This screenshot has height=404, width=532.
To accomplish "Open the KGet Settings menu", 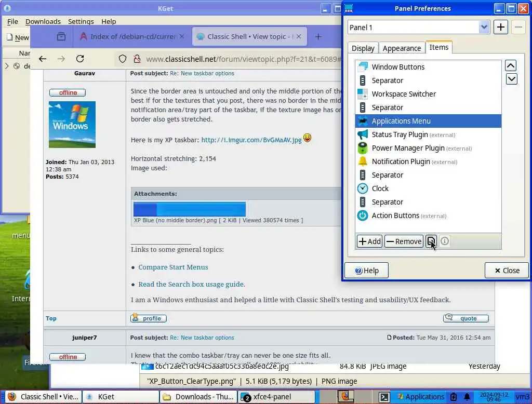I will click(81, 21).
